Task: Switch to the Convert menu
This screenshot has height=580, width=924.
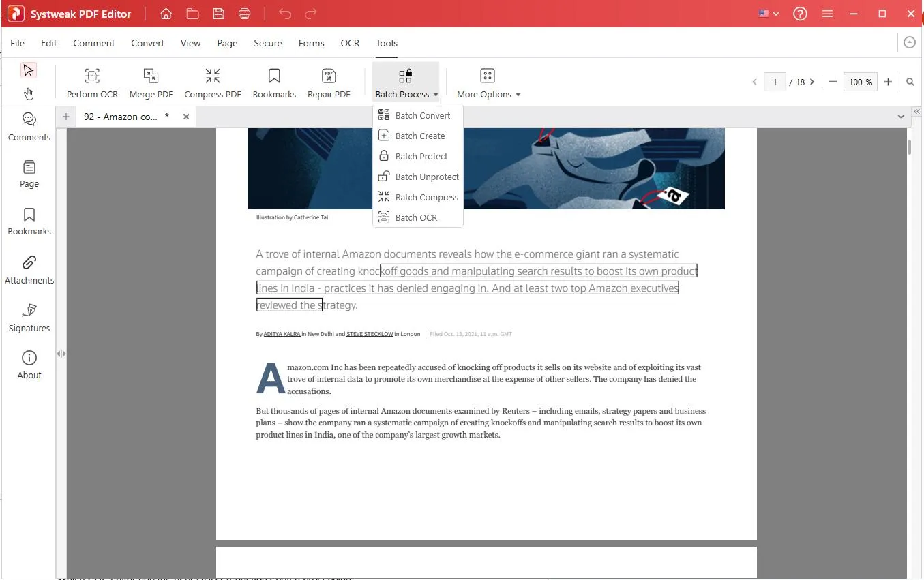Action: pos(148,43)
